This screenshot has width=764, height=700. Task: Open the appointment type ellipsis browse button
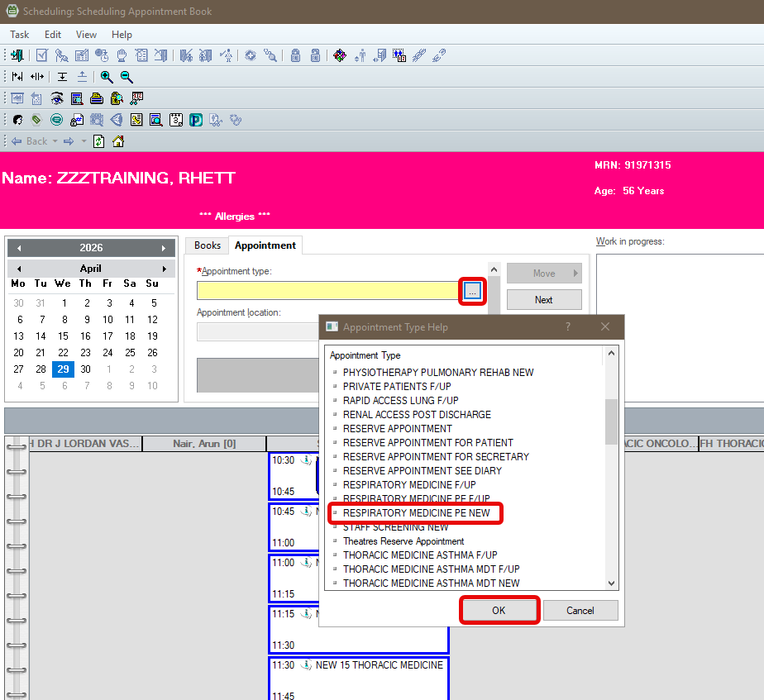point(471,291)
